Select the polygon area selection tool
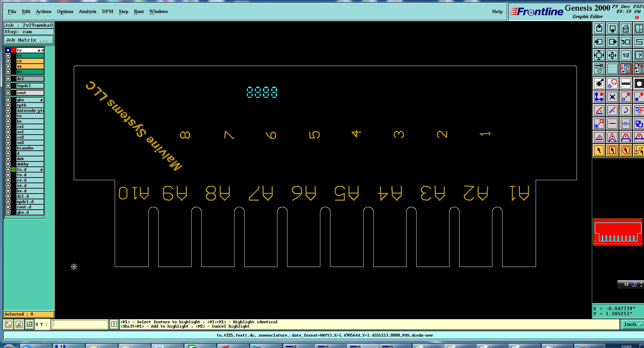The image size is (644, 348). 626,151
